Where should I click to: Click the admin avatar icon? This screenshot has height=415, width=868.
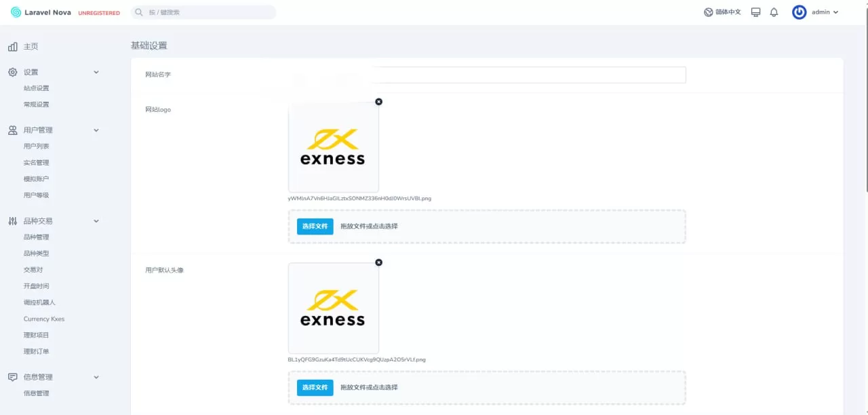800,12
